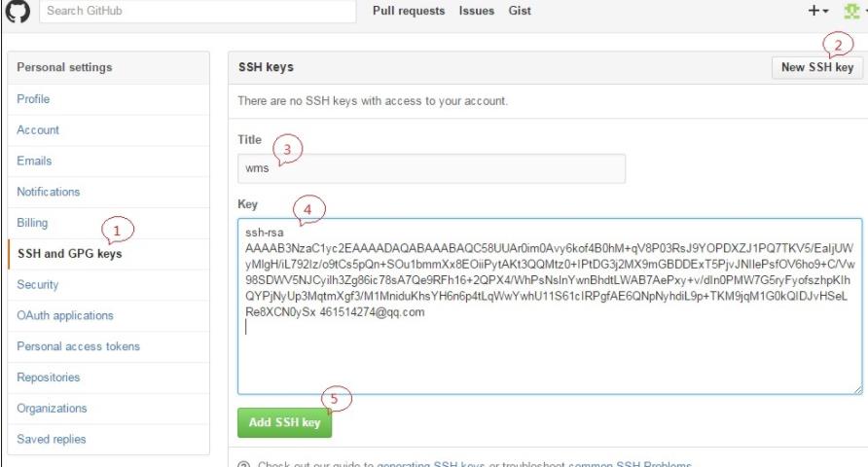Open Personal access tokens page
868x467 pixels.
[78, 347]
